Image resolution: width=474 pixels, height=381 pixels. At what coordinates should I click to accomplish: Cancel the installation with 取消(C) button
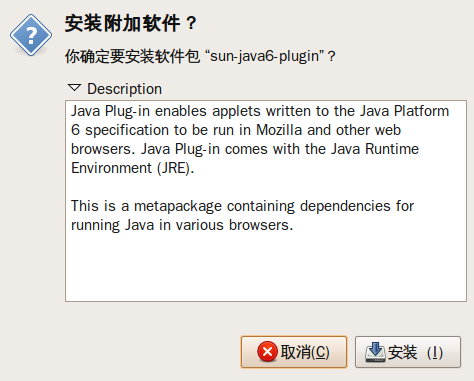(x=294, y=352)
